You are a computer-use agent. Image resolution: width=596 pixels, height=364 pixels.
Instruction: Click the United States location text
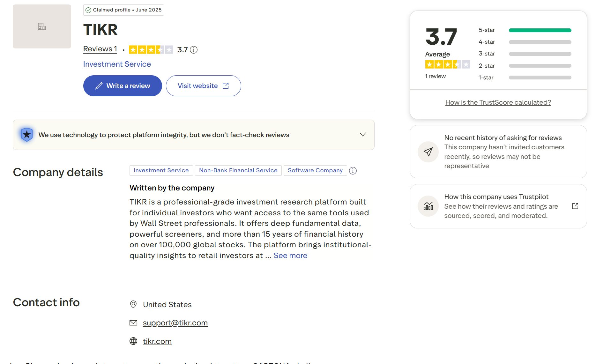tap(167, 305)
